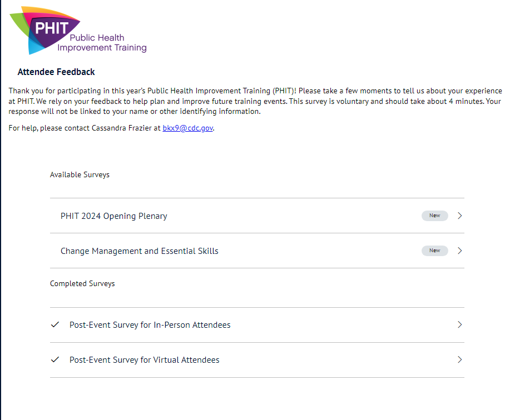Click the Completed Surveys section heading
The image size is (505, 420).
click(x=82, y=283)
